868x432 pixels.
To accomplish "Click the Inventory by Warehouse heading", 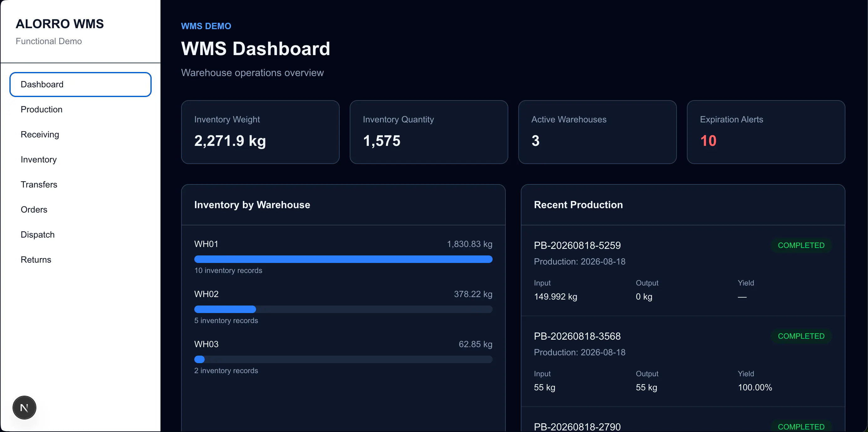I will click(252, 205).
